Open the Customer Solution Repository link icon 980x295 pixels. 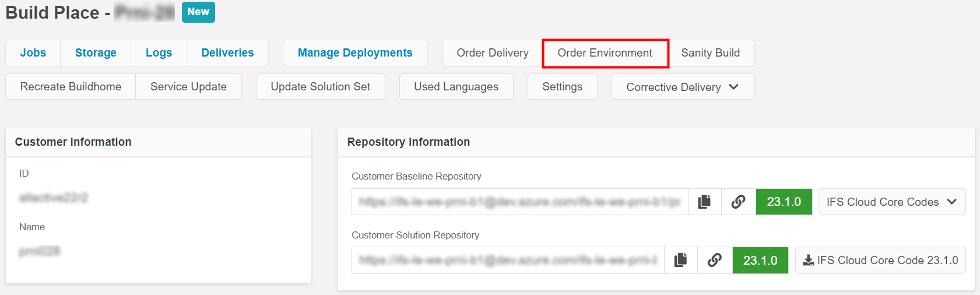[715, 261]
